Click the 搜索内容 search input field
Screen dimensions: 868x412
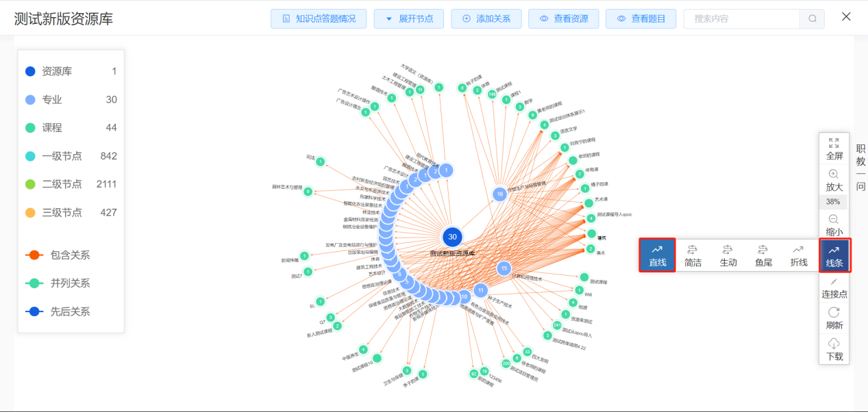pyautogui.click(x=741, y=19)
